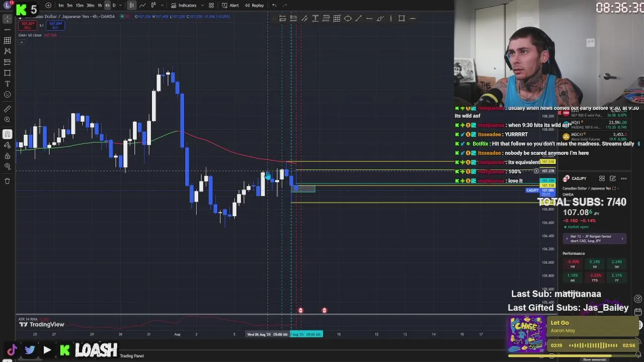644x362 pixels.
Task: Switch to 1m timeframe
Action: tap(61, 5)
